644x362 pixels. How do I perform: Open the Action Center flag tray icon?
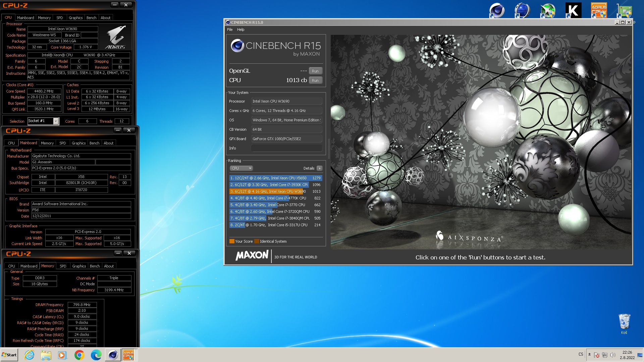click(x=597, y=355)
